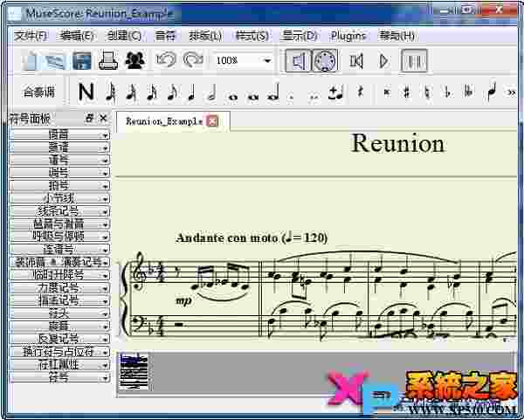Expand the 反复记号 repeats palette

tap(59, 339)
